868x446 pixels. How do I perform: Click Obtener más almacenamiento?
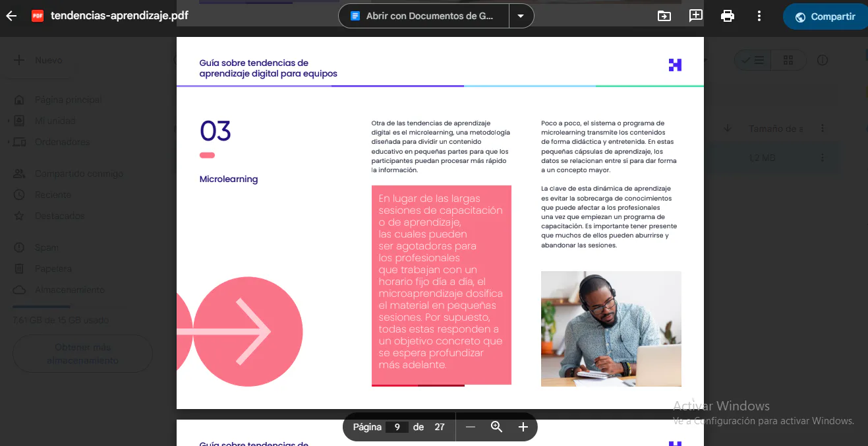[x=82, y=354]
